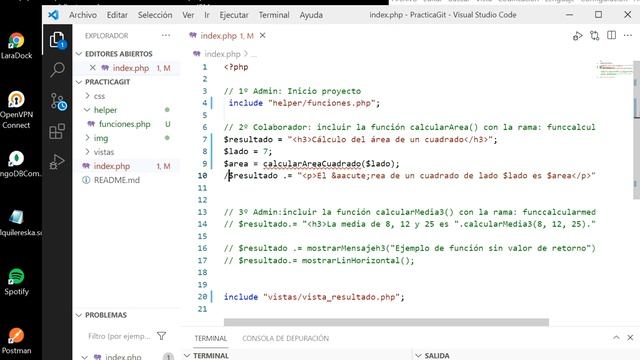Click the $lado = 7 line
This screenshot has width=640, height=360.
click(x=248, y=151)
